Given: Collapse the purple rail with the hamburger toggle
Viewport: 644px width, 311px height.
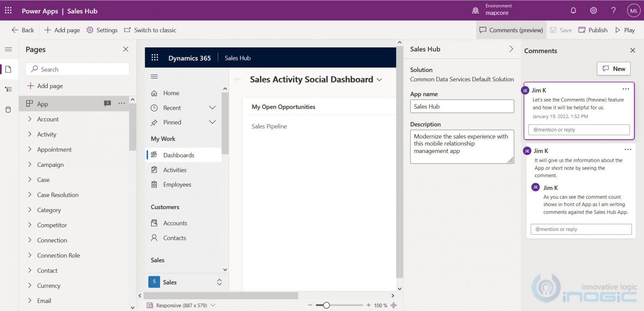Looking at the screenshot, I should [8, 49].
